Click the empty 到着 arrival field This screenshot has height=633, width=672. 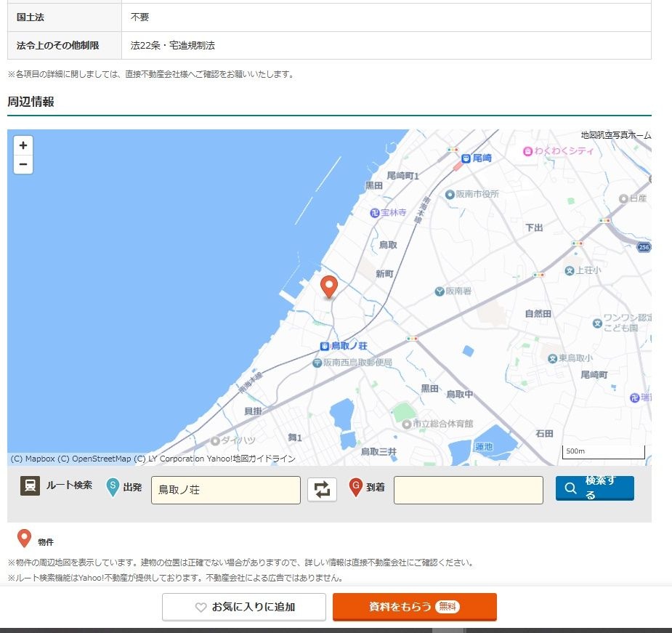(x=468, y=490)
